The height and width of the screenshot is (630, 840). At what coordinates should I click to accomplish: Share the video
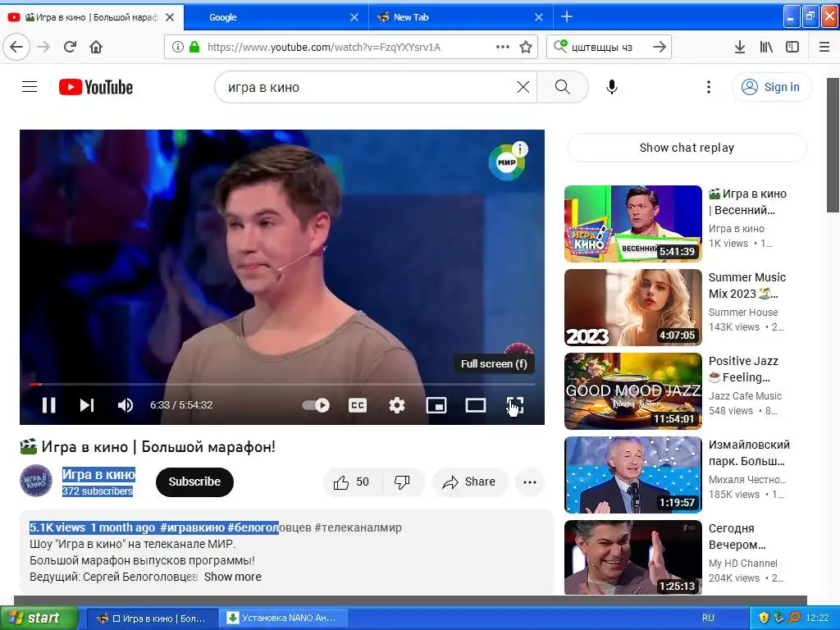point(468,482)
